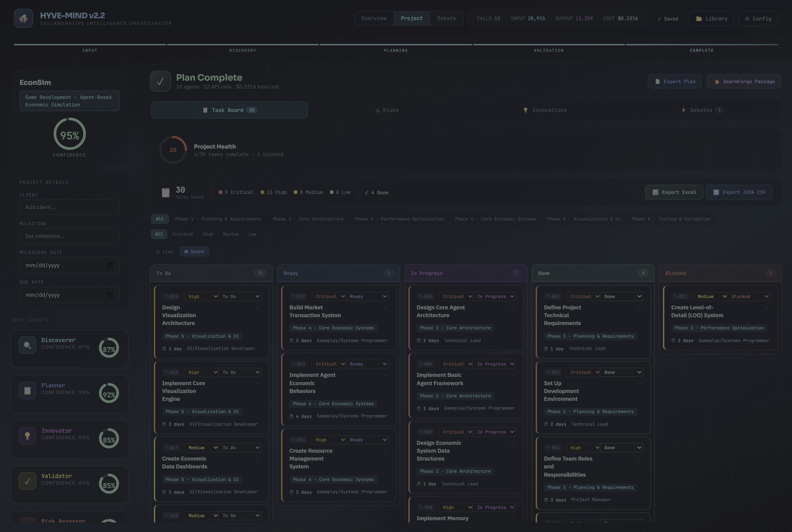This screenshot has width=792, height=532.
Task: Open the Debate tab in header
Action: (x=446, y=18)
